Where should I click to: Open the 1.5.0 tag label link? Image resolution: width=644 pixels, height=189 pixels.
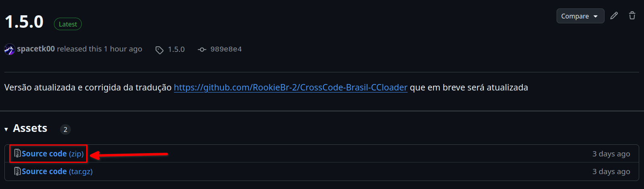tap(176, 49)
